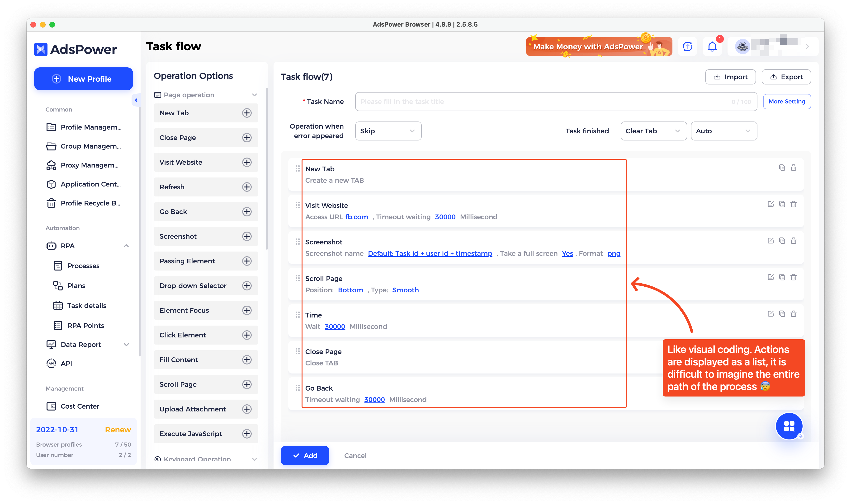This screenshot has width=851, height=504.
Task: Open More Setting
Action: coord(786,102)
